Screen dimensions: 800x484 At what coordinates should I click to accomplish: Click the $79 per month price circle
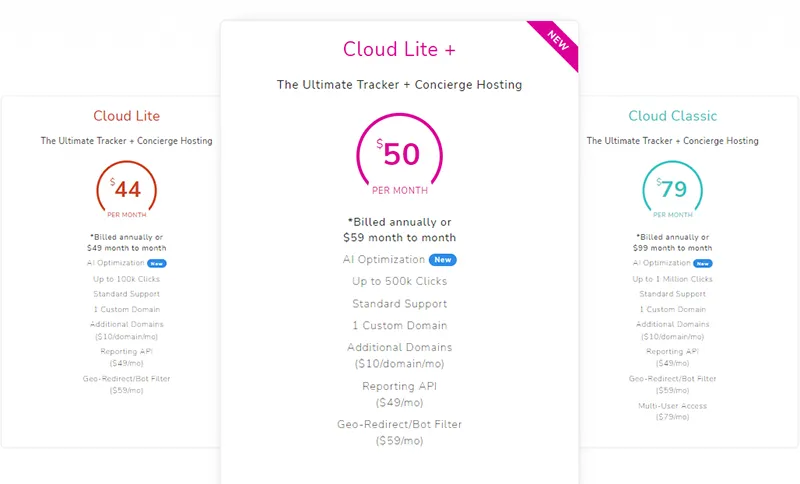(x=672, y=189)
